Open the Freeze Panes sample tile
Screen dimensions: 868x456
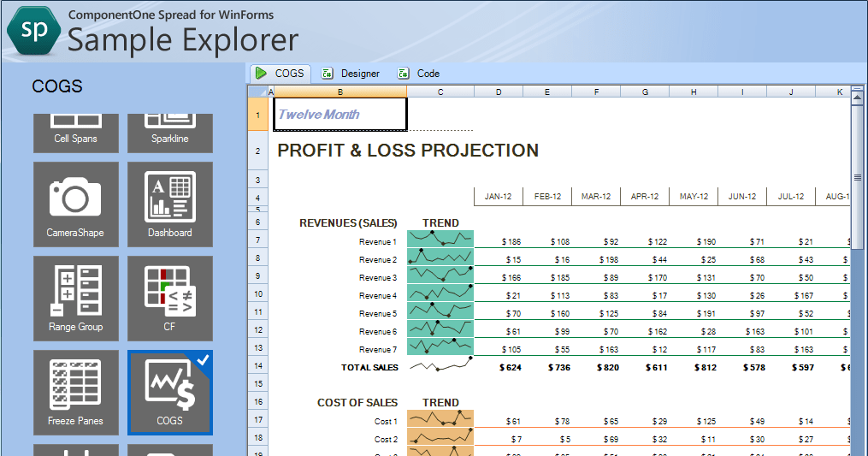click(76, 393)
